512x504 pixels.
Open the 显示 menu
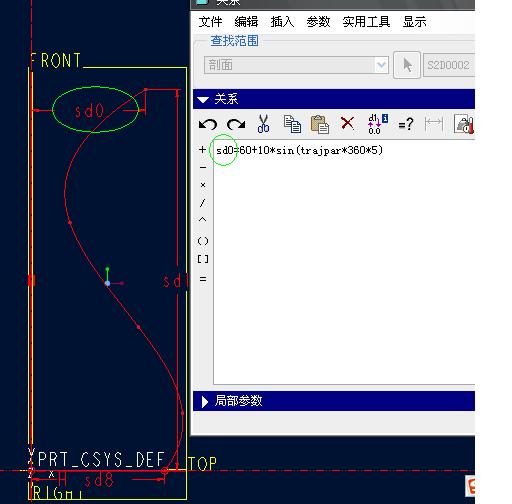click(414, 22)
